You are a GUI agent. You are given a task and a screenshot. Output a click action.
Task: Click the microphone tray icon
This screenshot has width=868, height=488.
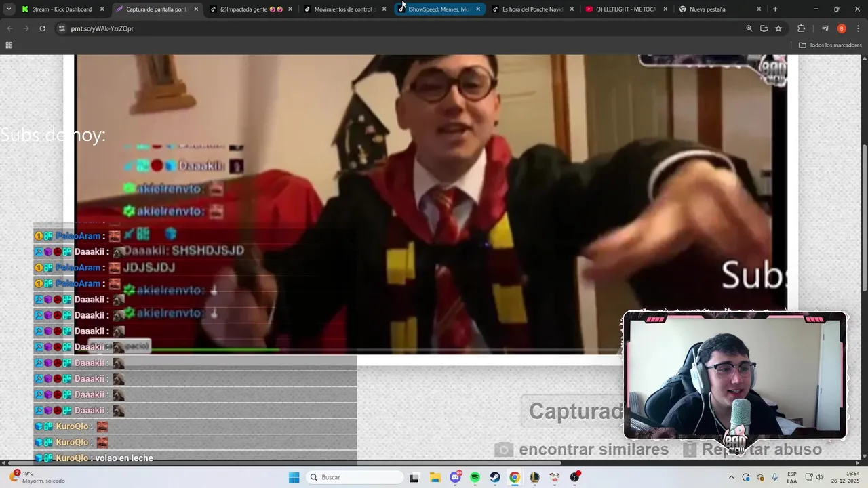tap(774, 477)
